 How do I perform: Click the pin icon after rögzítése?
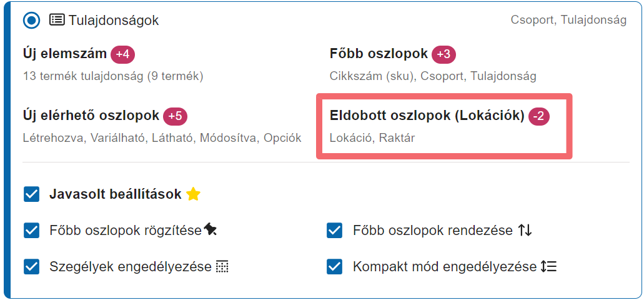click(x=211, y=231)
